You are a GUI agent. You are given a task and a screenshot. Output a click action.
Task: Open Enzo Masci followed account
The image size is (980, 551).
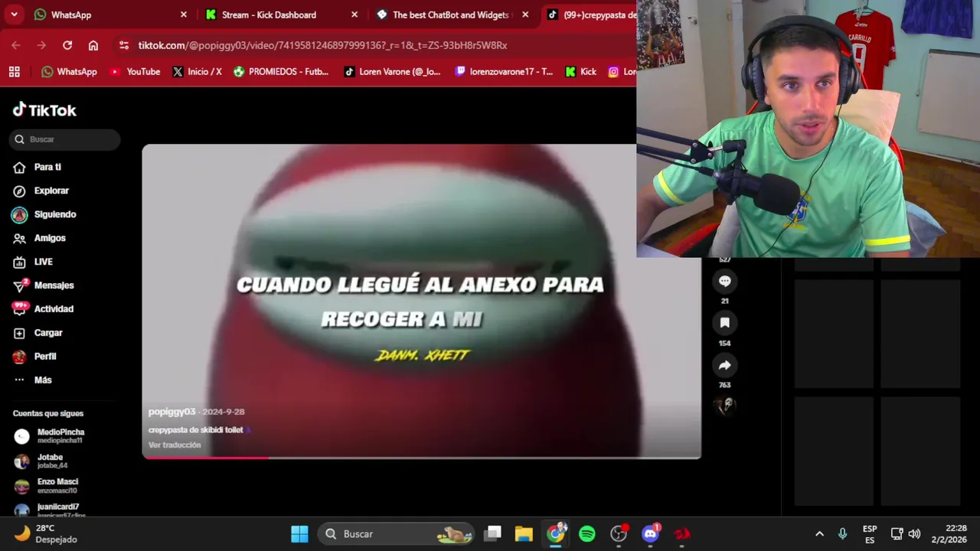pos(47,485)
